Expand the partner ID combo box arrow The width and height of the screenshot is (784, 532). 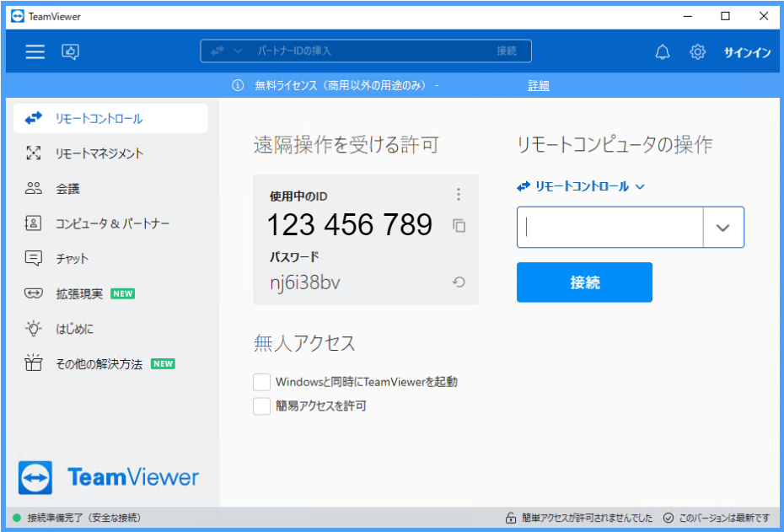pyautogui.click(x=722, y=228)
